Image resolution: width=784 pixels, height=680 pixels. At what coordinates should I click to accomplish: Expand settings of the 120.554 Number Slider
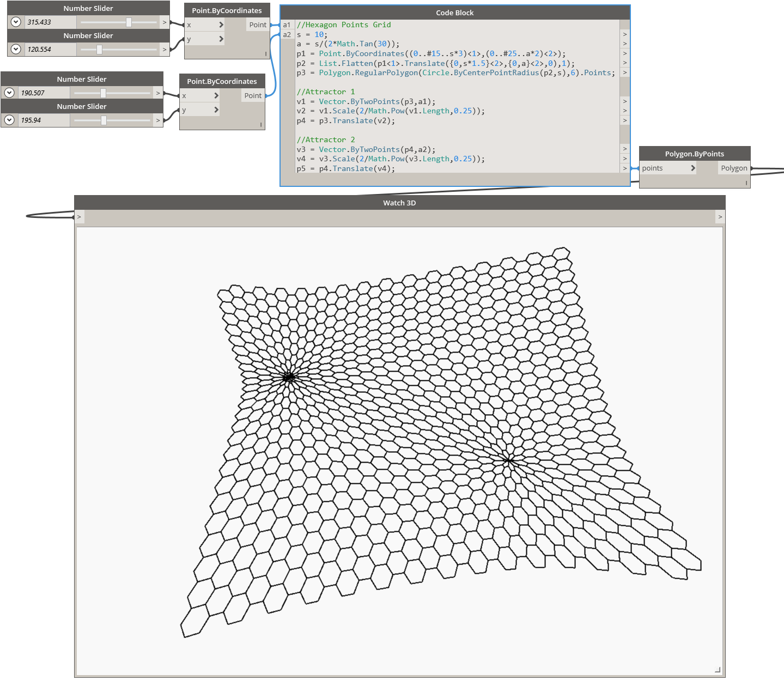pos(15,49)
